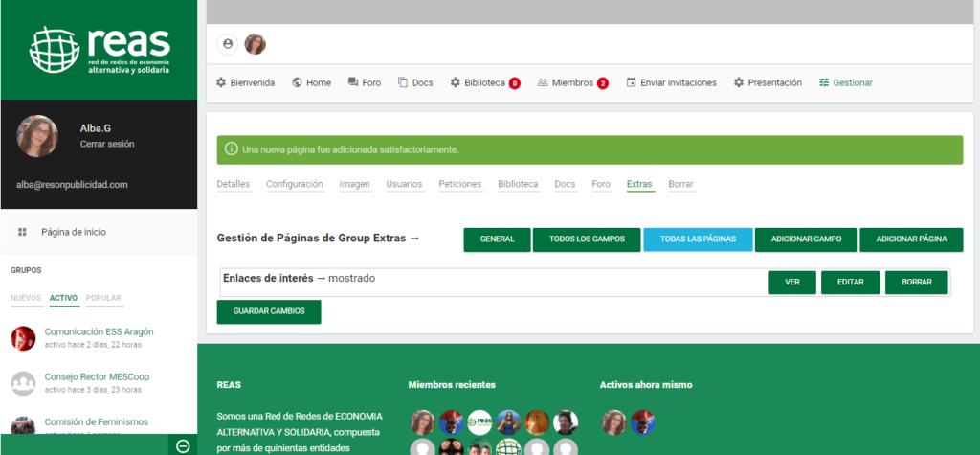
Task: Click the Enviar invitaciones calendar icon
Action: pos(632,83)
